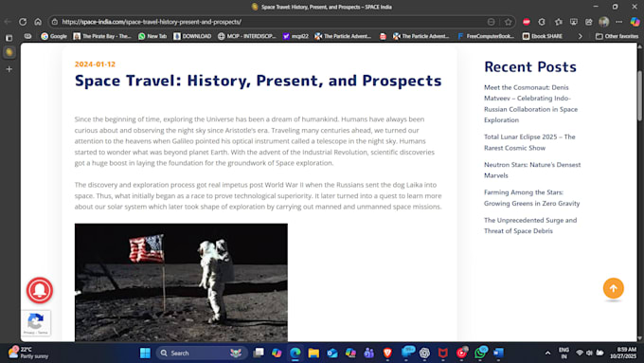This screenshot has width=644, height=363.
Task: Open WhatsApp from the taskbar
Action: 480,354
